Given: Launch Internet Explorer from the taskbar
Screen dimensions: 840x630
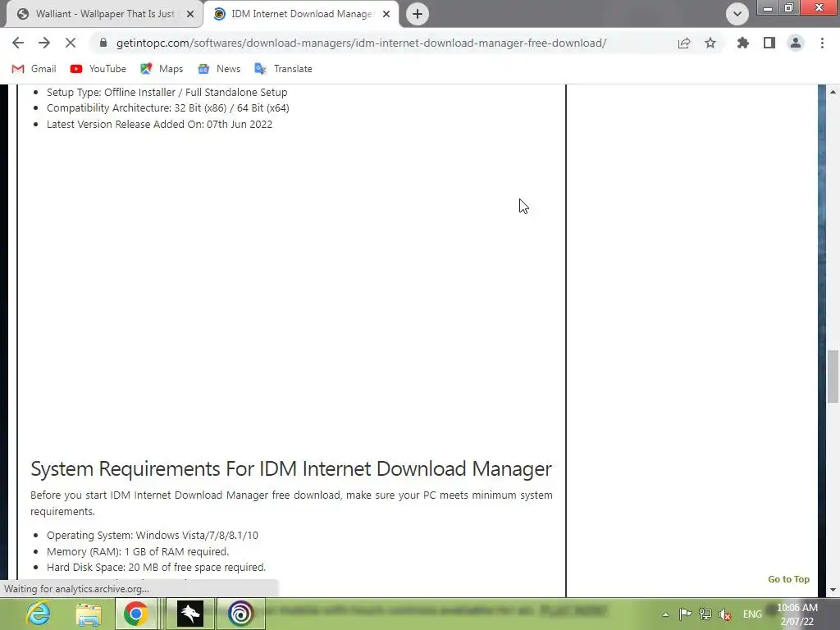Looking at the screenshot, I should click(38, 614).
